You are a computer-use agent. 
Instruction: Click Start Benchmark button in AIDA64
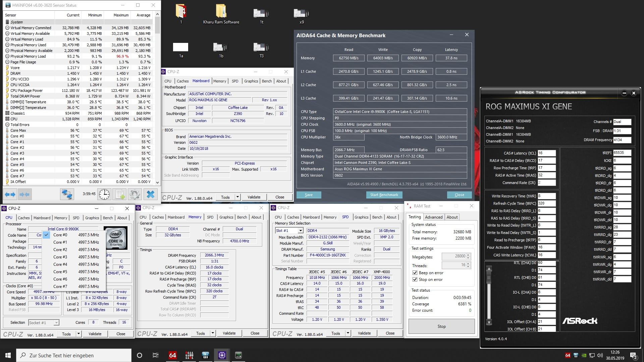pos(384,195)
